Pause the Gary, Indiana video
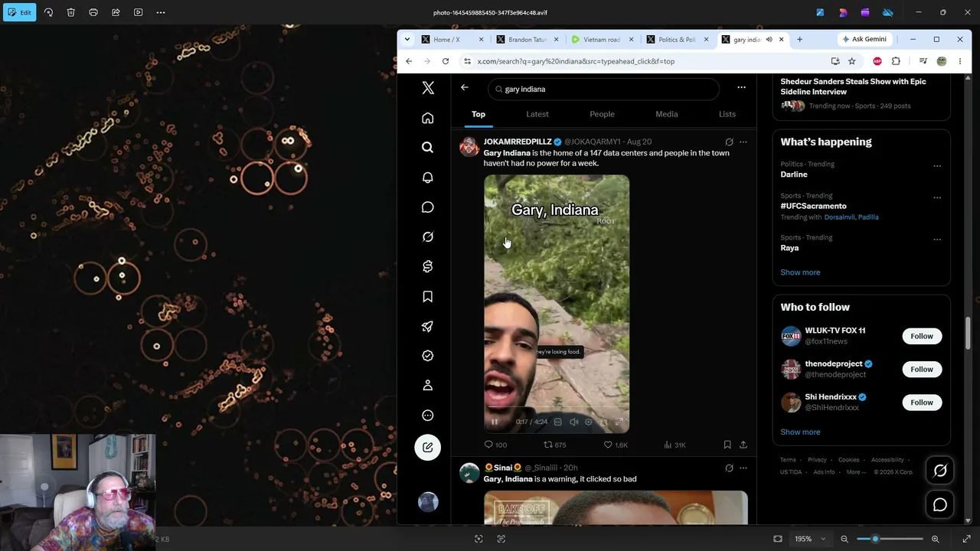 coord(495,422)
